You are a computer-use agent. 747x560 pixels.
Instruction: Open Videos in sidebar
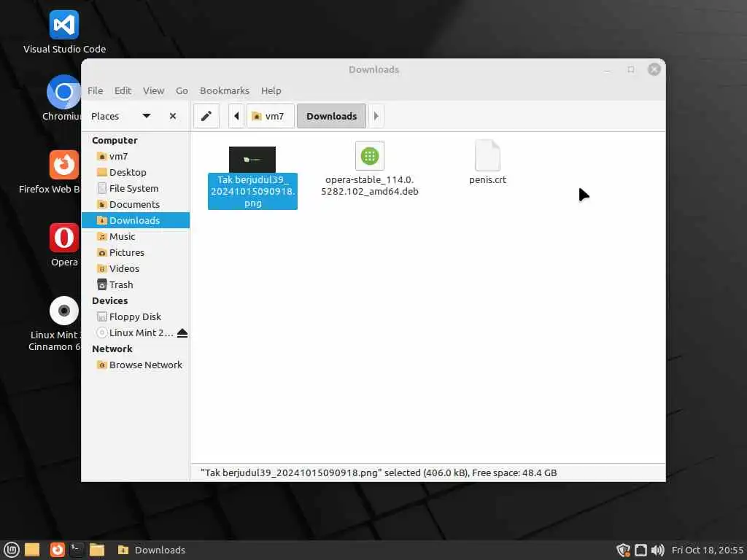point(136,268)
